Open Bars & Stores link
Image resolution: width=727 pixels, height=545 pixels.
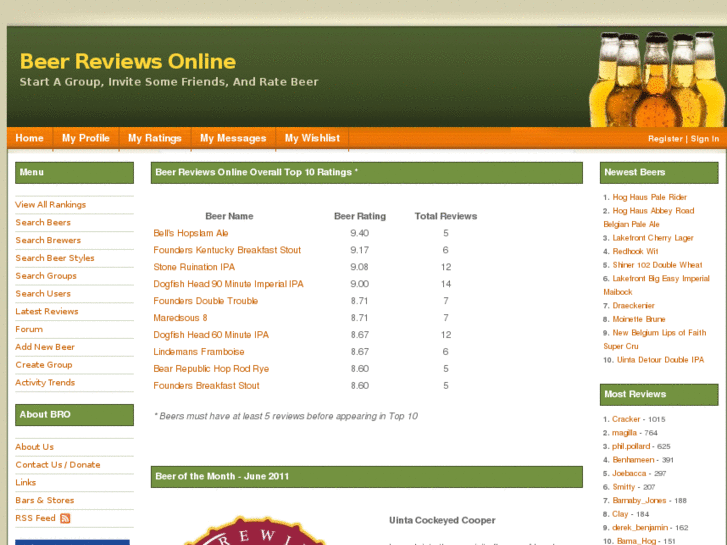[45, 500]
